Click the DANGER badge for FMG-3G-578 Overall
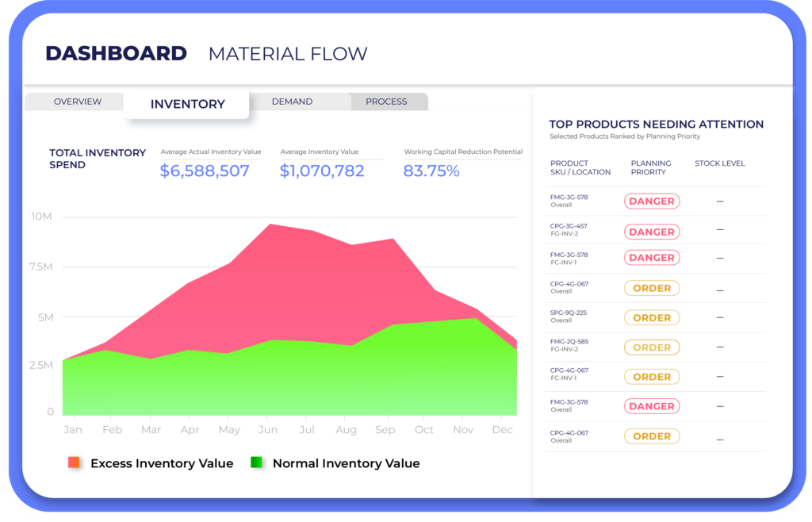Viewport: 812px width, 522px height. coord(652,201)
